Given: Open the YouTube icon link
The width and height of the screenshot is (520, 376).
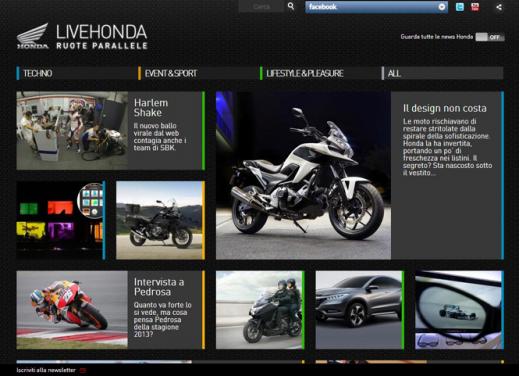Looking at the screenshot, I should point(475,7).
